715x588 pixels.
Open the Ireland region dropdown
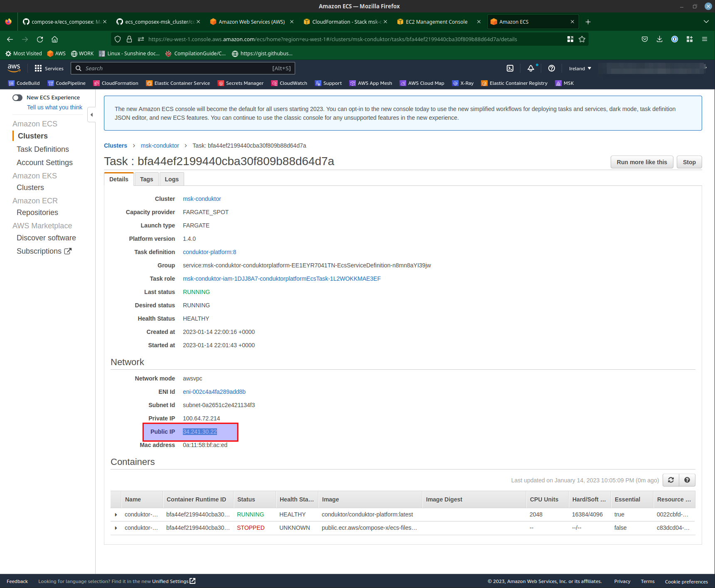pyautogui.click(x=580, y=69)
